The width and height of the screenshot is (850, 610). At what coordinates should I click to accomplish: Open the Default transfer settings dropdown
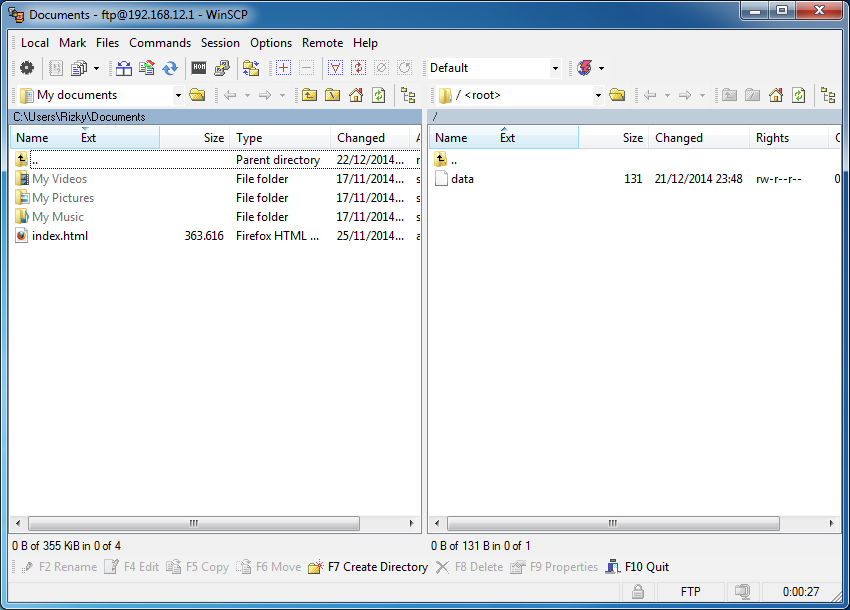[555, 68]
